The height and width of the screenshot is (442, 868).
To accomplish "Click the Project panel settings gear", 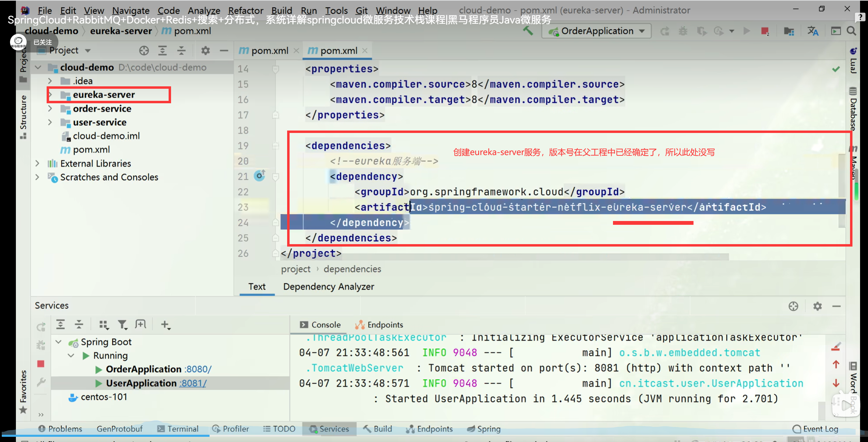I will tap(205, 51).
